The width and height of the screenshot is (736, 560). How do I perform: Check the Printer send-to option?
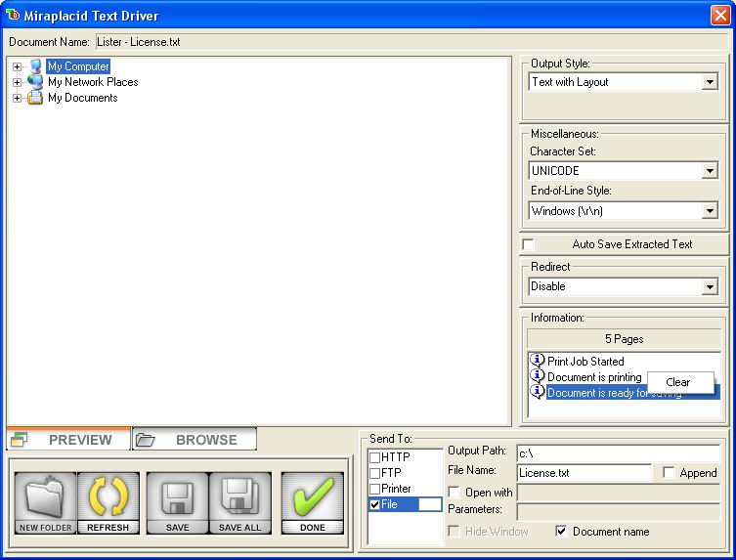(x=374, y=489)
